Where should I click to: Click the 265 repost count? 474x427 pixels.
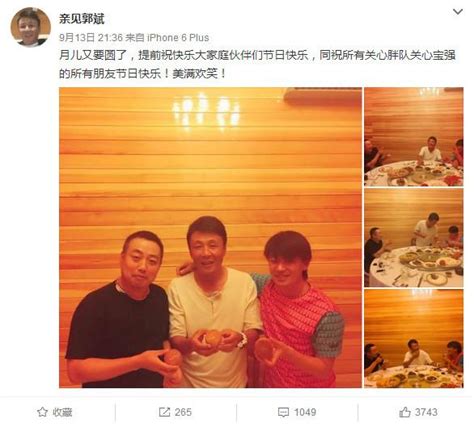[x=183, y=412]
